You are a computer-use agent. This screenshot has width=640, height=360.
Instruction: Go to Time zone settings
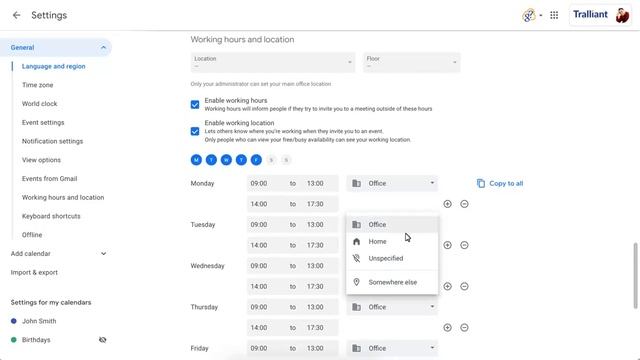point(38,85)
